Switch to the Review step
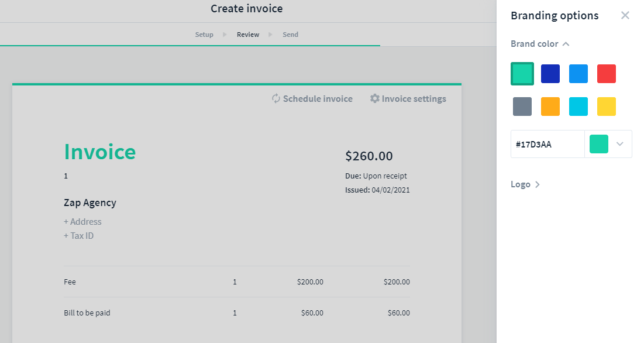Viewport: 644px width, 343px height. [x=247, y=34]
